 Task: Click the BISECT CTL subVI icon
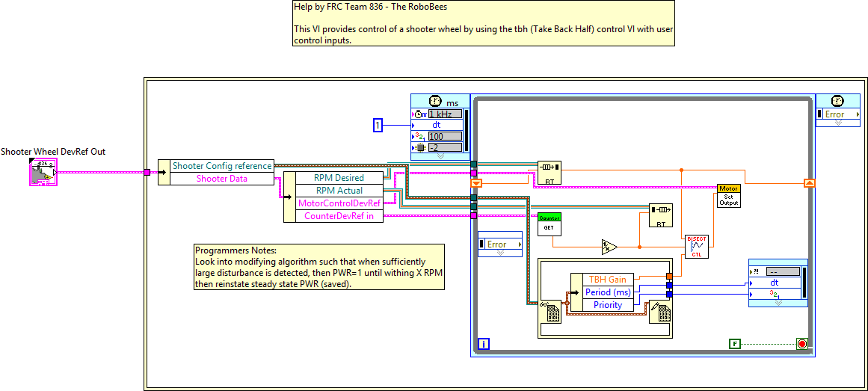[696, 246]
